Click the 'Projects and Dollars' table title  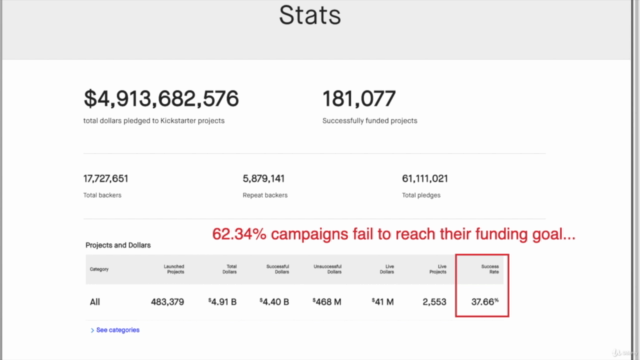[118, 245]
